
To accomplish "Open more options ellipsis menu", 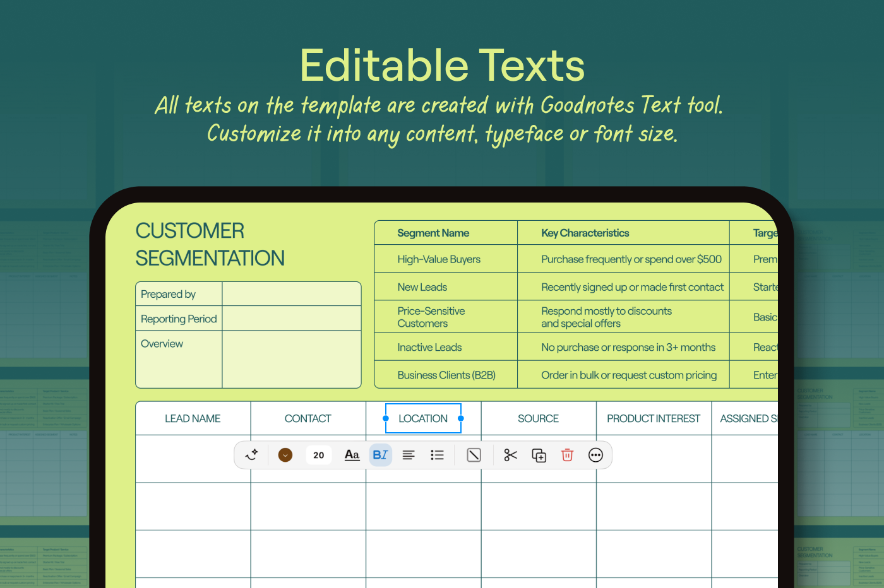I will point(595,455).
